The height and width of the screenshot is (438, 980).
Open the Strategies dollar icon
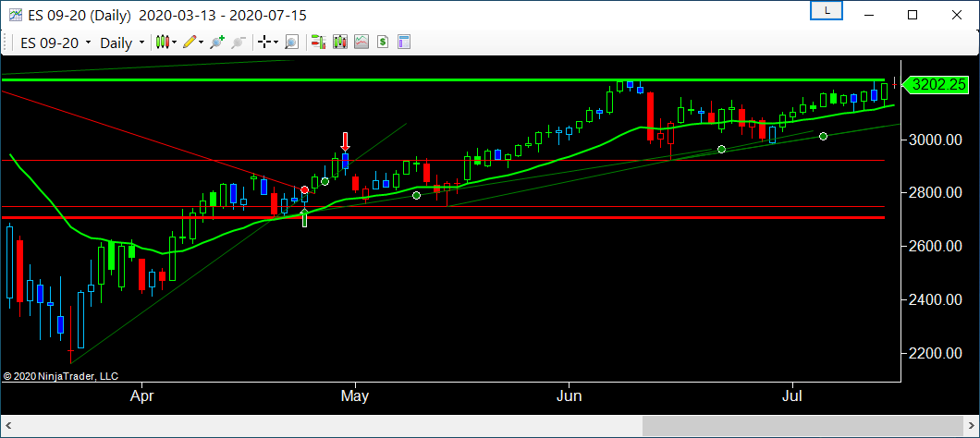pos(383,43)
